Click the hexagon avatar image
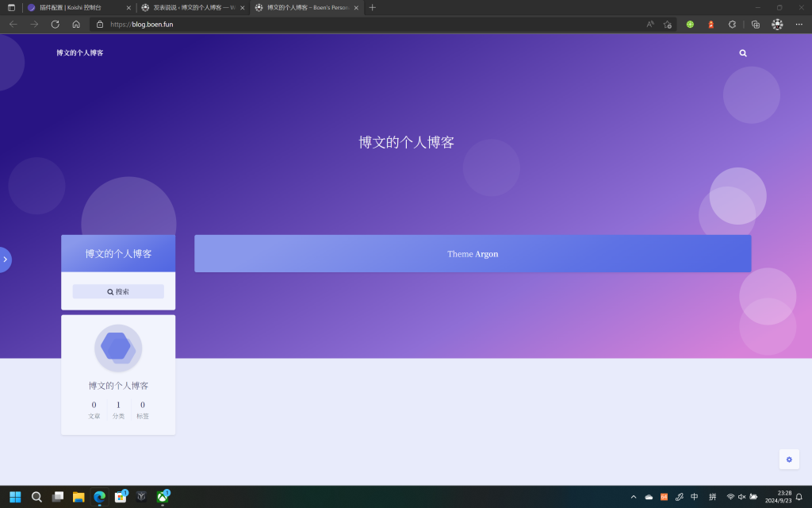This screenshot has width=812, height=508. 118,348
